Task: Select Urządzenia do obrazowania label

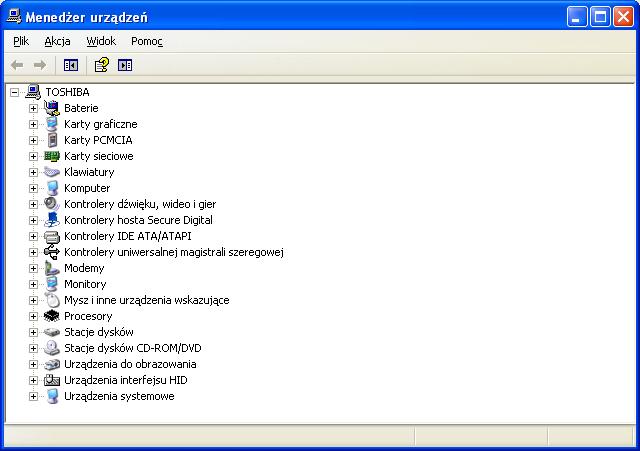Action: [130, 364]
